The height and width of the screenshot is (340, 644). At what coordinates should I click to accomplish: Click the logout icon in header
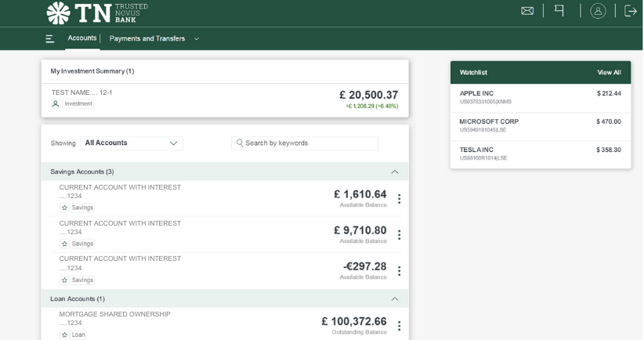(x=630, y=11)
